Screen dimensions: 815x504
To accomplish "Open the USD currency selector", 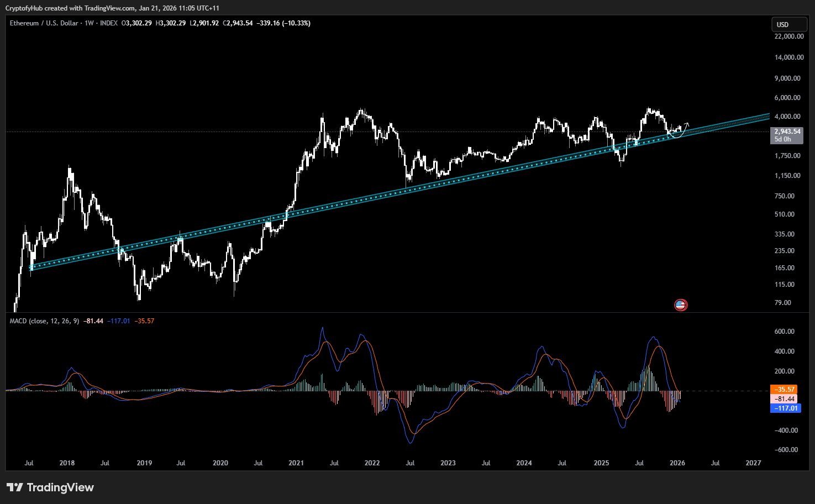I will point(787,24).
